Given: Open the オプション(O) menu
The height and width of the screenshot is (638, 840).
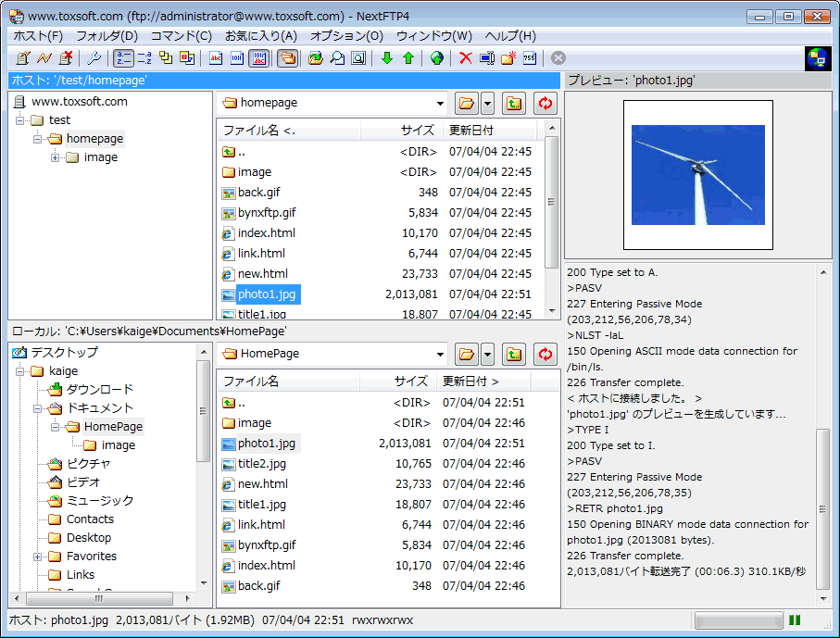Looking at the screenshot, I should point(346,36).
